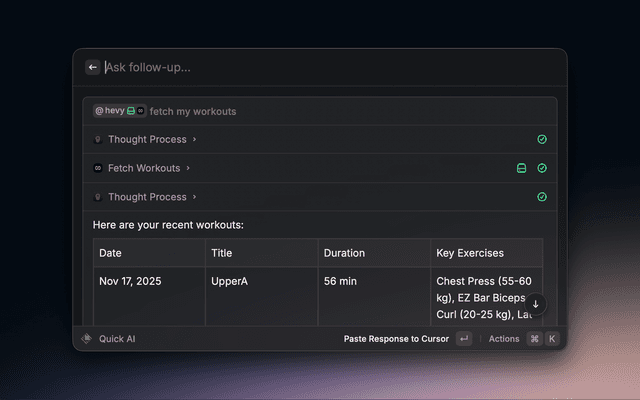Expand the Fetch Workouts step
This screenshot has height=400, width=640.
148,168
